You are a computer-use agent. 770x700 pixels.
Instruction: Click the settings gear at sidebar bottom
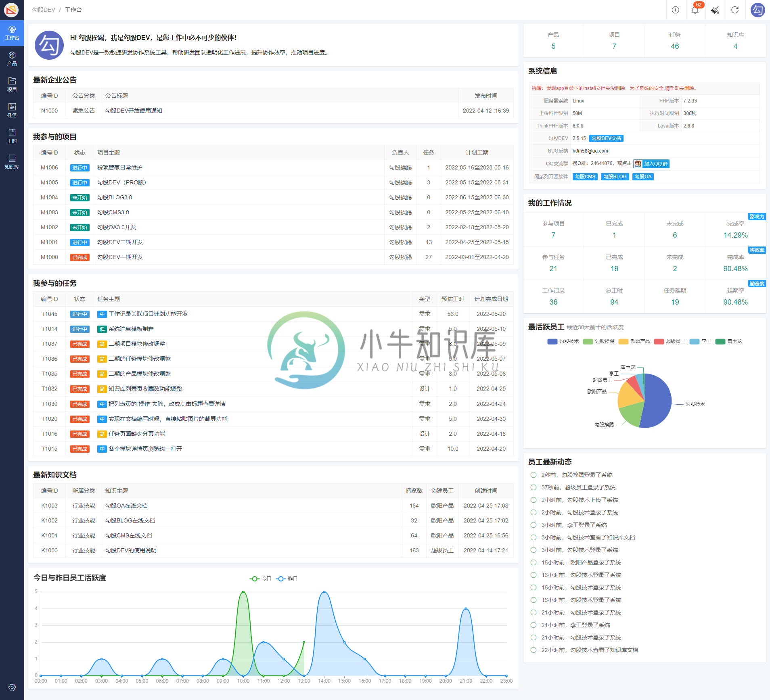[12, 687]
